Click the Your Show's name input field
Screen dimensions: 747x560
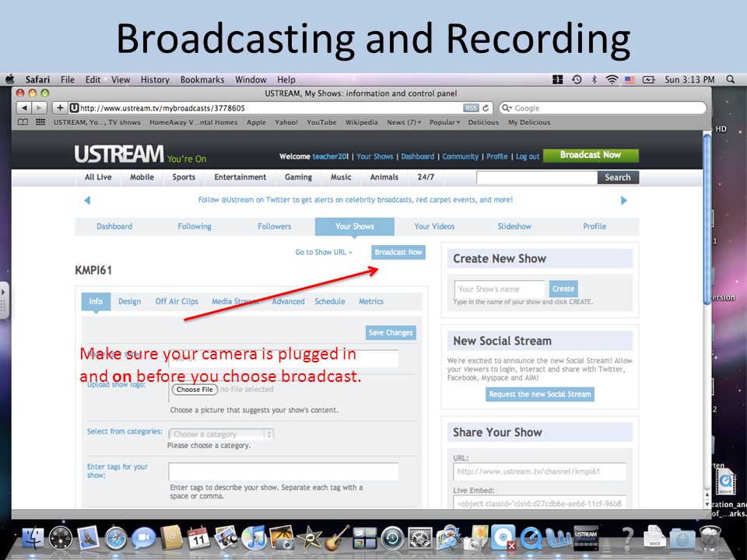pos(499,289)
